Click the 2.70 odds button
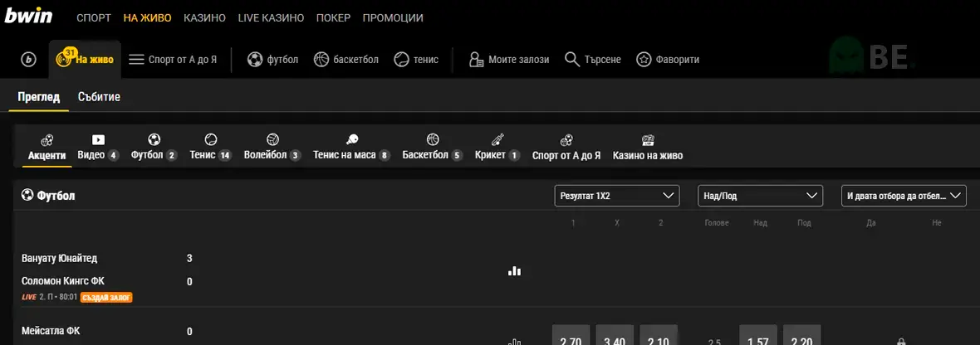The image size is (980, 345). coord(571,337)
